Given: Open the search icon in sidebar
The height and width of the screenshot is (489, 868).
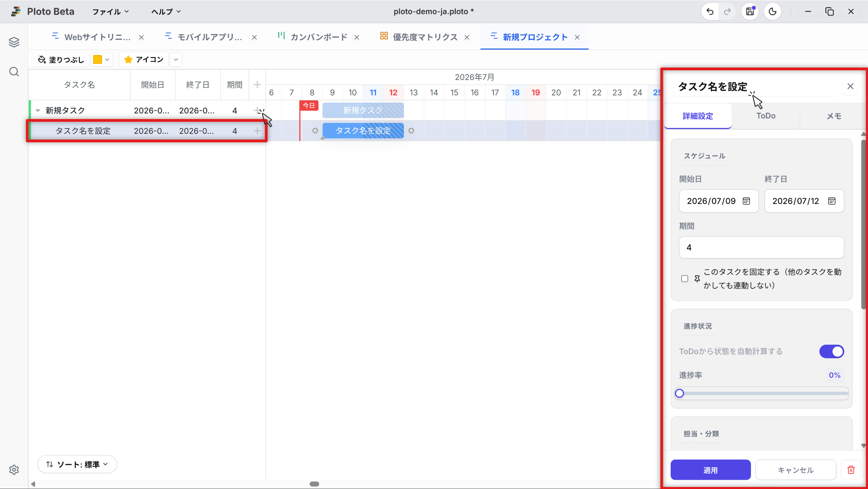Looking at the screenshot, I should [x=14, y=72].
